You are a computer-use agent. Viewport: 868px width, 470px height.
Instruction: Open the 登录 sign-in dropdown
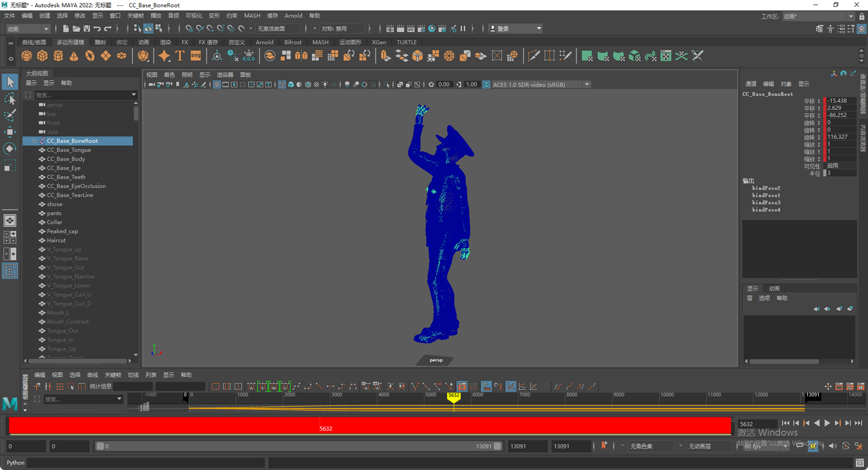[516, 28]
